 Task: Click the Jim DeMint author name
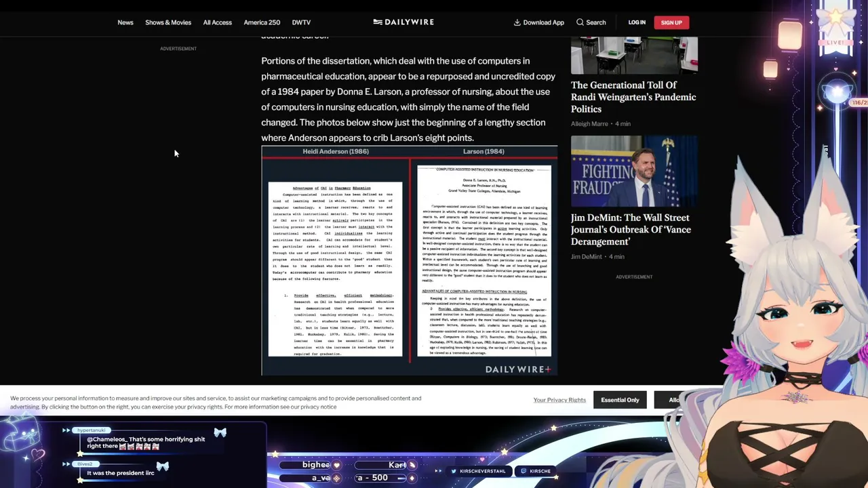click(x=586, y=257)
